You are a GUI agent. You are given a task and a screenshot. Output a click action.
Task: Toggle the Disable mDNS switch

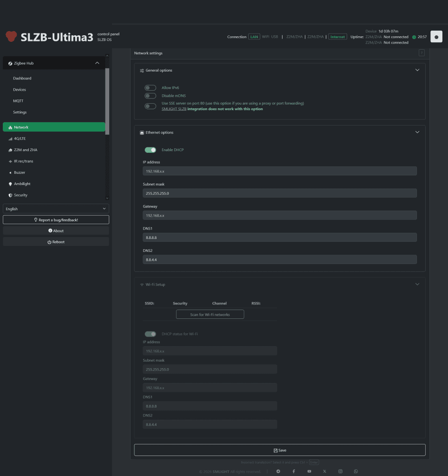point(150,96)
